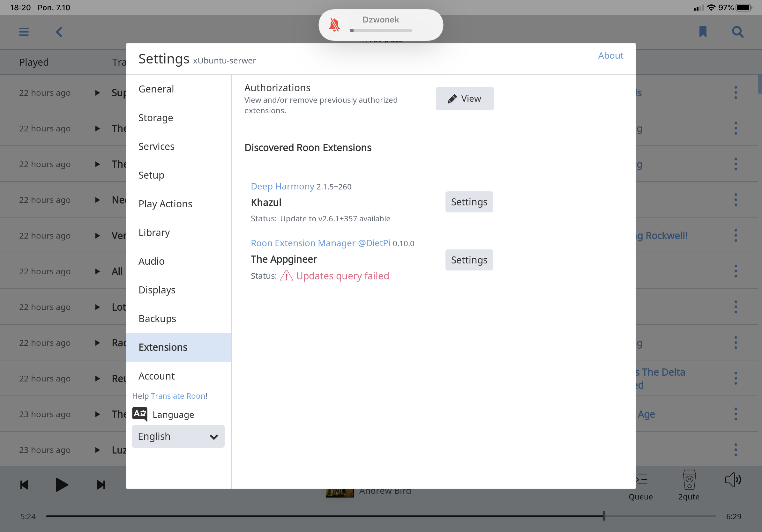Open Backups settings tab
The image size is (762, 532).
179,318
